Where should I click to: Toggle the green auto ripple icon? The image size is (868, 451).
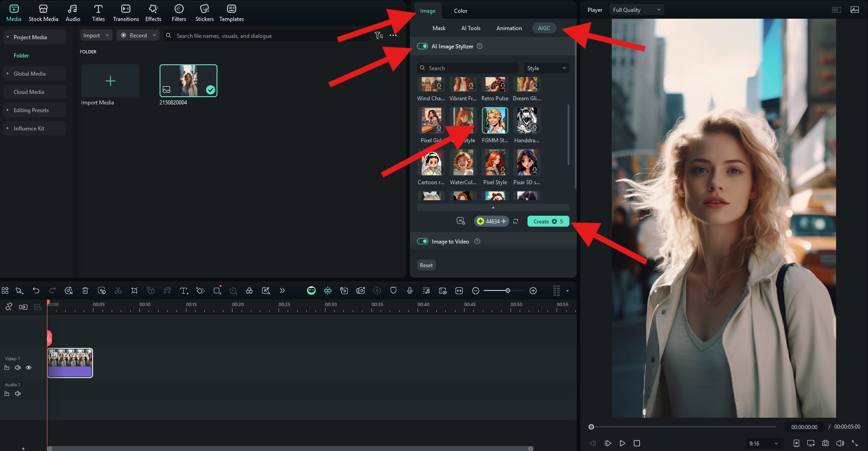pos(38,307)
